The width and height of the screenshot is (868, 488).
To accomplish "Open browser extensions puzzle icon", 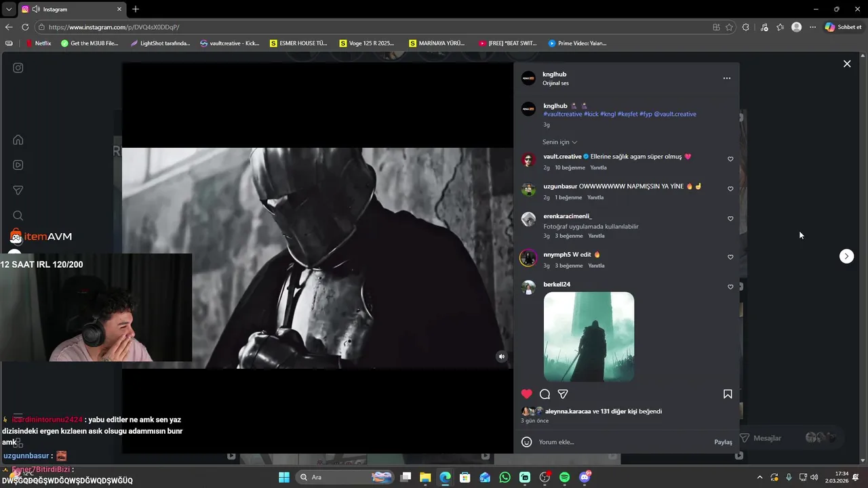I will click(x=746, y=27).
